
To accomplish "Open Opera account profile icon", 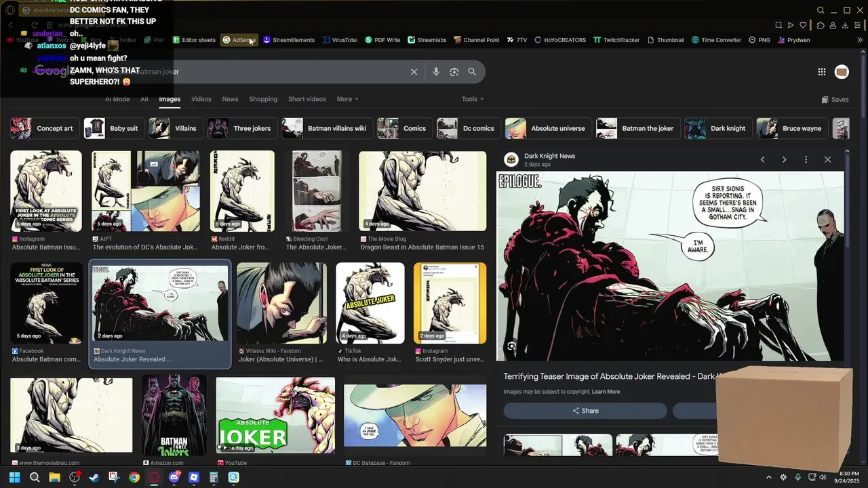I will (x=833, y=25).
